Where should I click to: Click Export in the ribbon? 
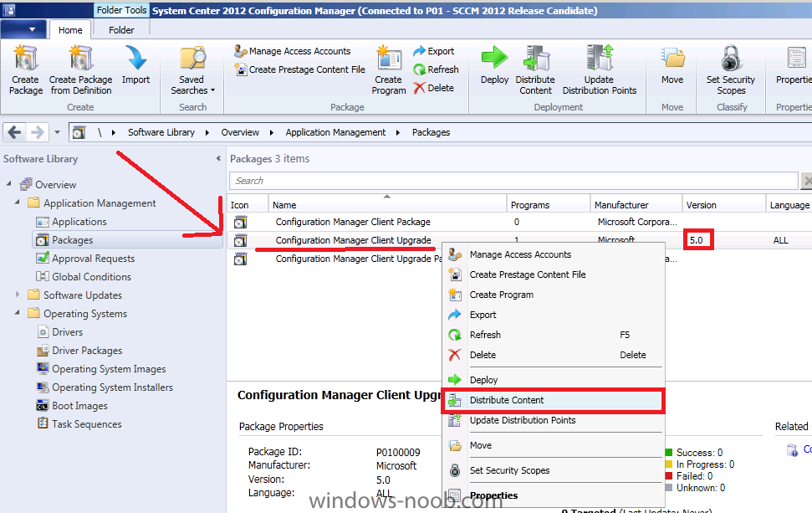(434, 51)
